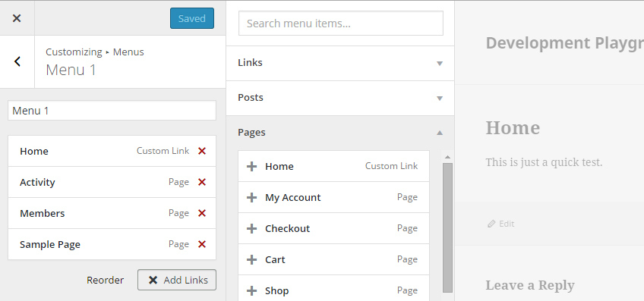The height and width of the screenshot is (301, 644).
Task: Select Cart in available pages
Action: pos(333,259)
